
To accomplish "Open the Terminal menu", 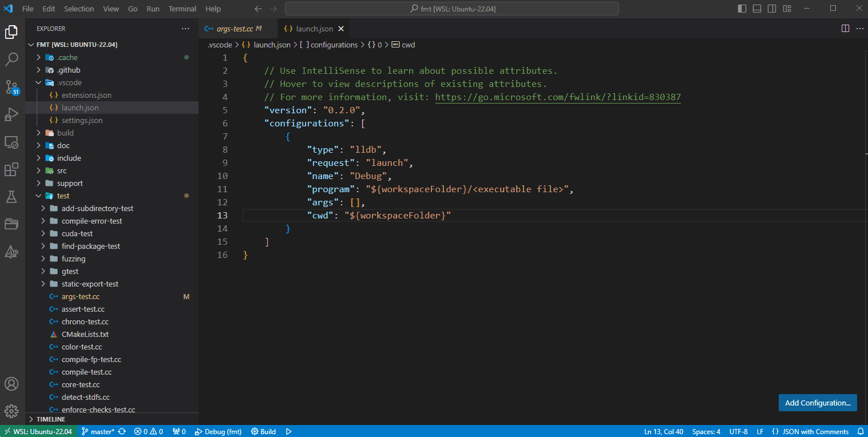I will point(182,9).
